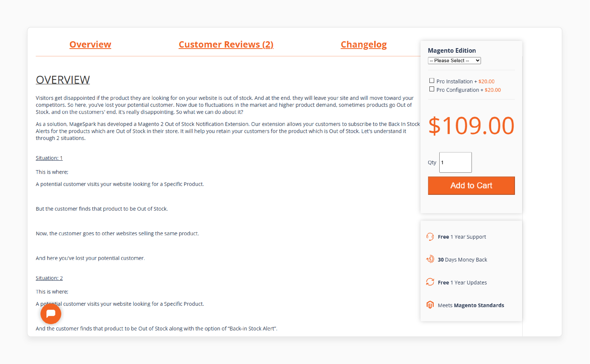Click the money-back icon beside 30 Days Money Back
Screen dimensions: 590x364
pyautogui.click(x=430, y=259)
